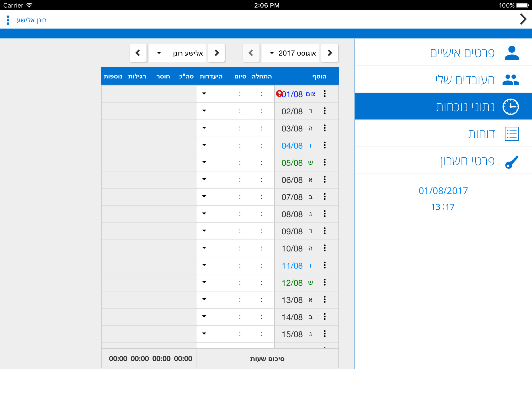Open the אוגוסט 2017 month dropdown
532x399 pixels.
pos(290,53)
